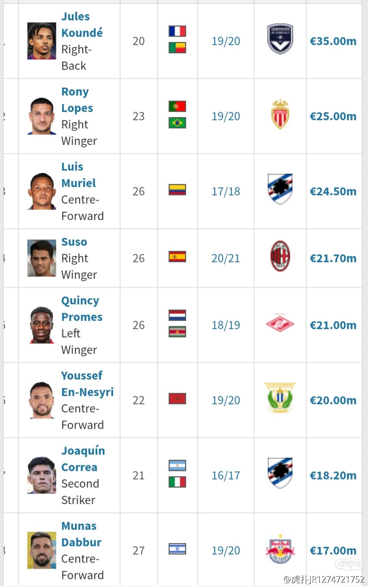The image size is (368, 588).
Task: Open Youssef En-Nesyri's profile
Action: pos(87,384)
